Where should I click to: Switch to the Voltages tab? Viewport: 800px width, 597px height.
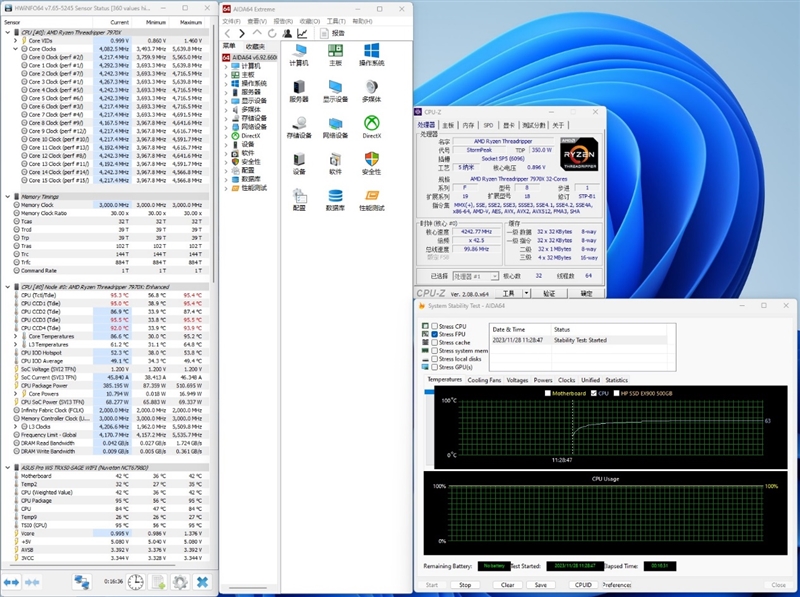click(x=517, y=380)
